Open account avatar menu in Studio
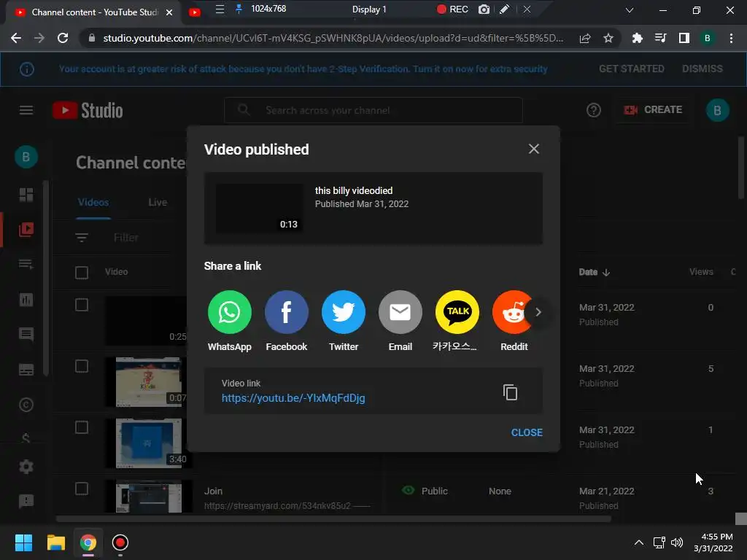Screen dimensions: 747x560 point(717,111)
